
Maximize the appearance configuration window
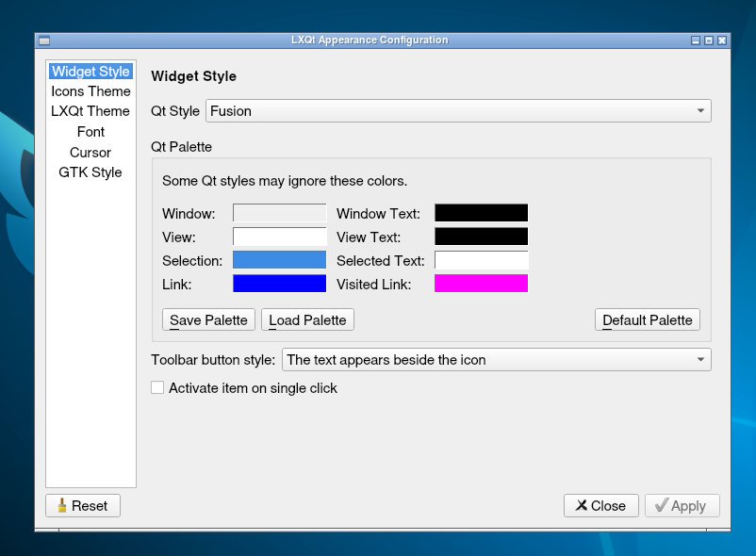point(709,41)
